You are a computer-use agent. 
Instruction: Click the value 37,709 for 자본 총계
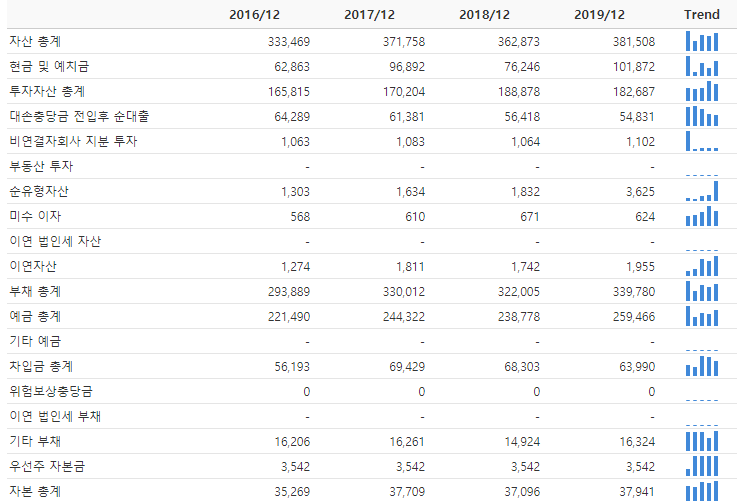(407, 492)
